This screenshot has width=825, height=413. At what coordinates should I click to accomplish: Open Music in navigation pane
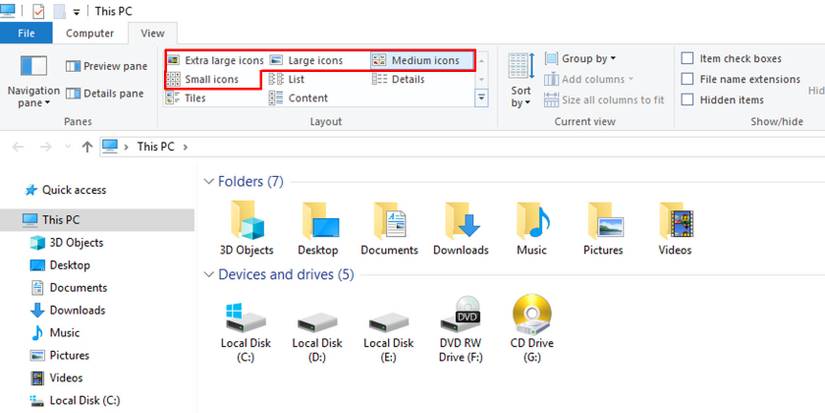(55, 333)
